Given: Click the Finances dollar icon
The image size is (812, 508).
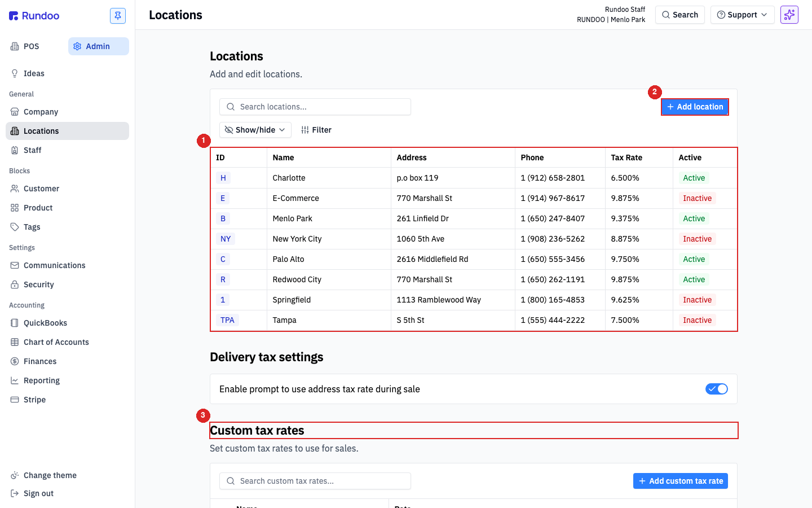Looking at the screenshot, I should [15, 361].
